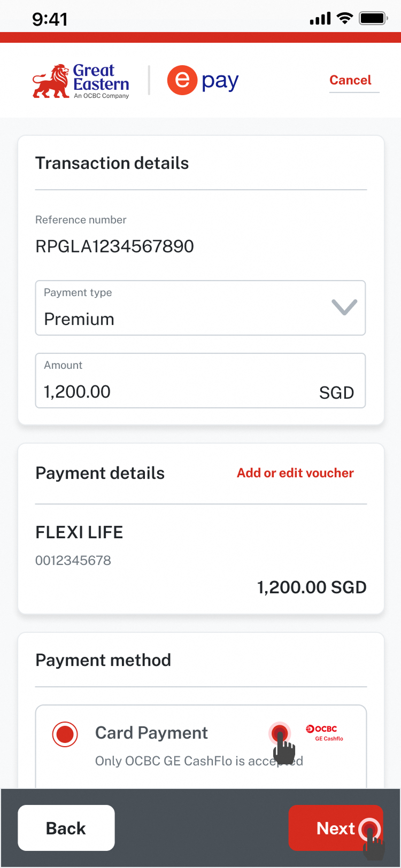Open Add or edit voucher link
The width and height of the screenshot is (401, 868).
pos(295,473)
